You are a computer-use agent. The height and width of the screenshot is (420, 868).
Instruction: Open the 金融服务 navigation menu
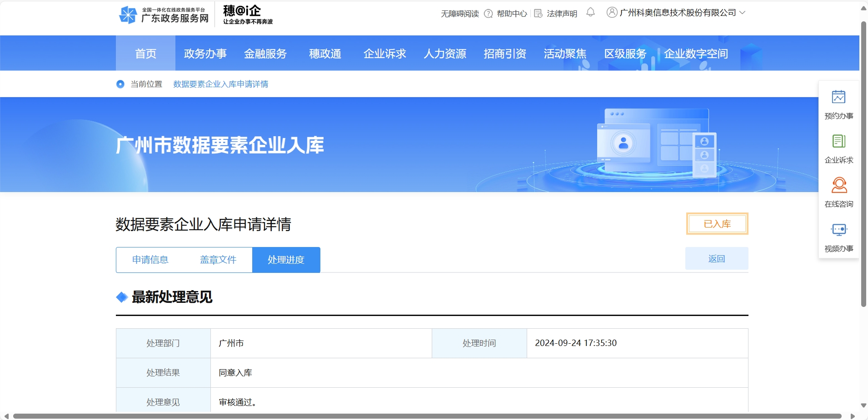pos(265,53)
